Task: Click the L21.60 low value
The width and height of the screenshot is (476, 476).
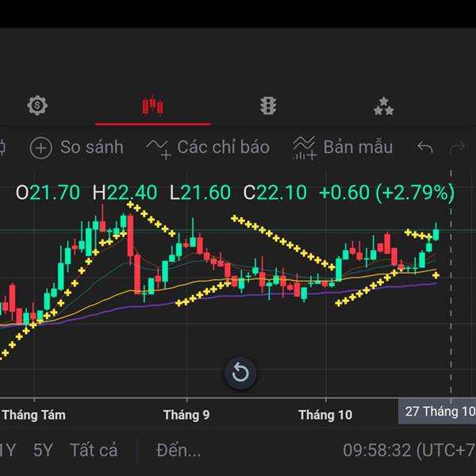Action: pyautogui.click(x=200, y=193)
